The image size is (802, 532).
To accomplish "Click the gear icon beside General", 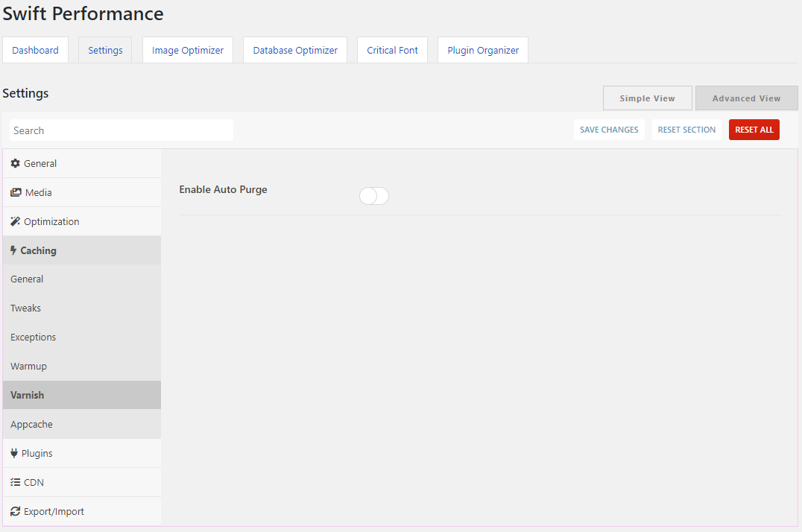I will point(16,163).
